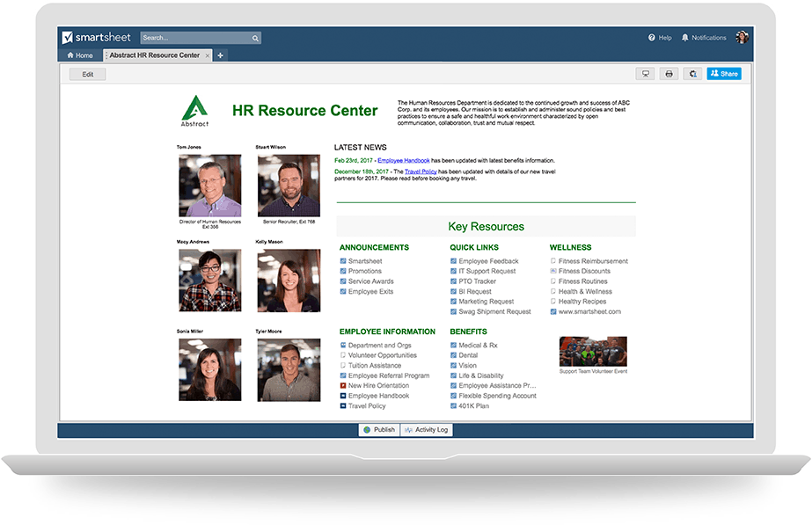Click the Smartsheet logo
Viewport: 812px width, 525px height.
coord(97,38)
